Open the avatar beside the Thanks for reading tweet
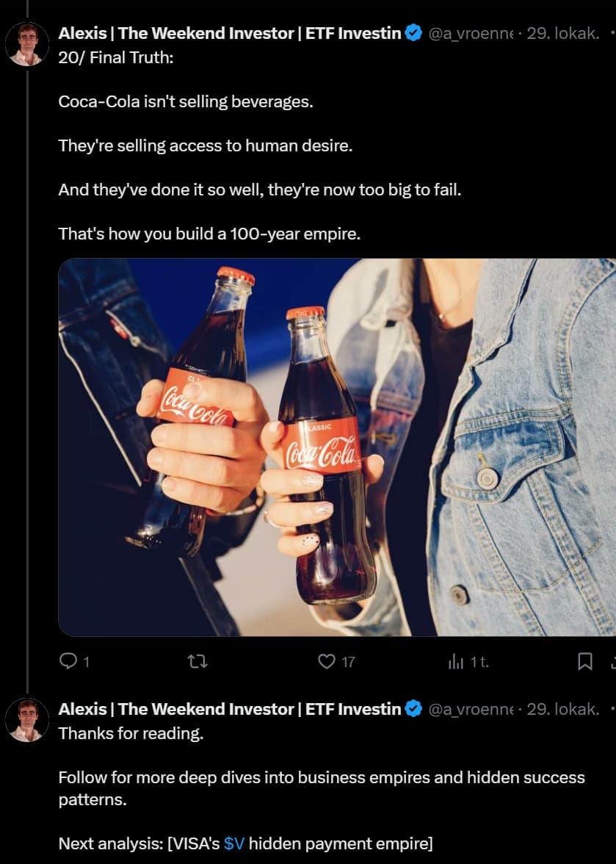This screenshot has height=864, width=616. tap(27, 720)
